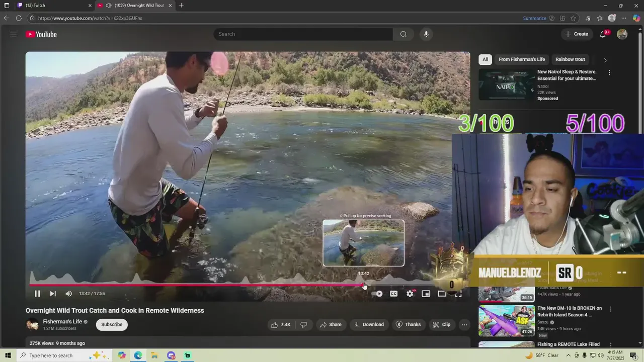
Task: Enter full screen mode
Action: tap(458, 294)
